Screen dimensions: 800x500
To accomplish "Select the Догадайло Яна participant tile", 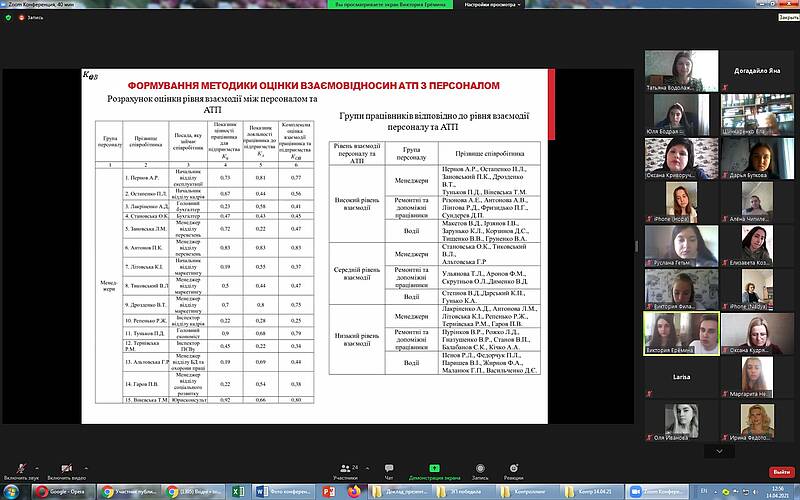I will pos(757,71).
